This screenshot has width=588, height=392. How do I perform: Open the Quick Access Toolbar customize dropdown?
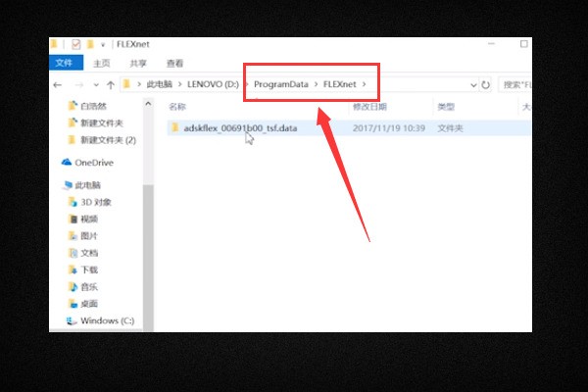click(x=103, y=45)
